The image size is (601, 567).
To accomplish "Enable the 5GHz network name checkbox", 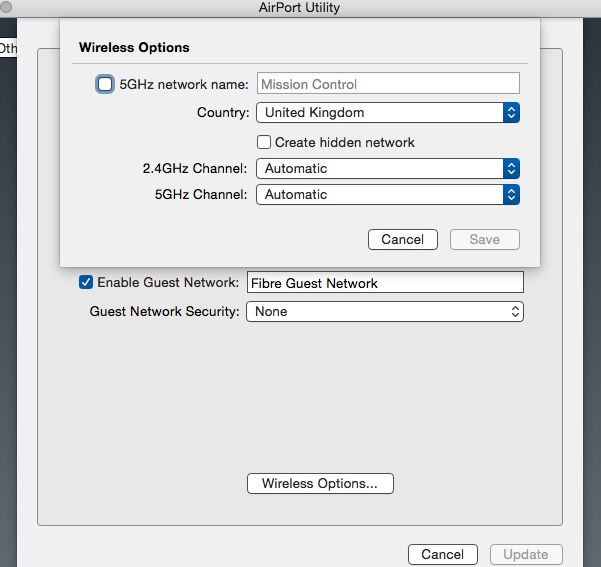I will tap(105, 84).
